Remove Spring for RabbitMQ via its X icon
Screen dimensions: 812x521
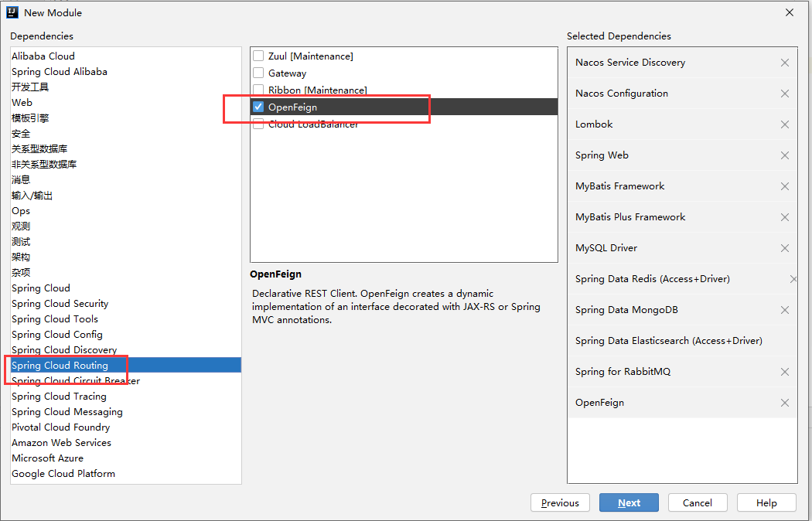click(785, 372)
